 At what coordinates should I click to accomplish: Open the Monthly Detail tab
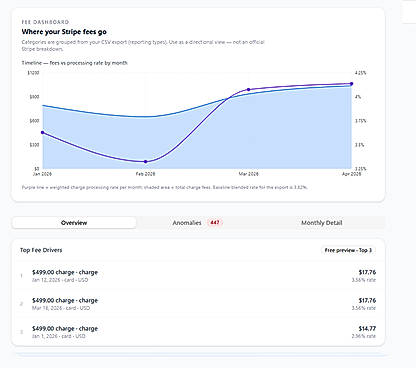click(x=322, y=223)
